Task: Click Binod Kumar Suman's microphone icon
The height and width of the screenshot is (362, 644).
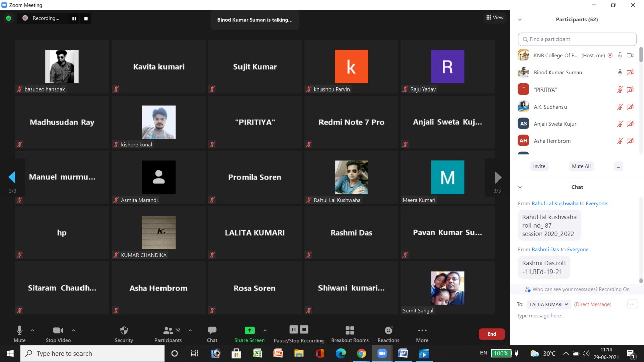Action: pos(620,72)
